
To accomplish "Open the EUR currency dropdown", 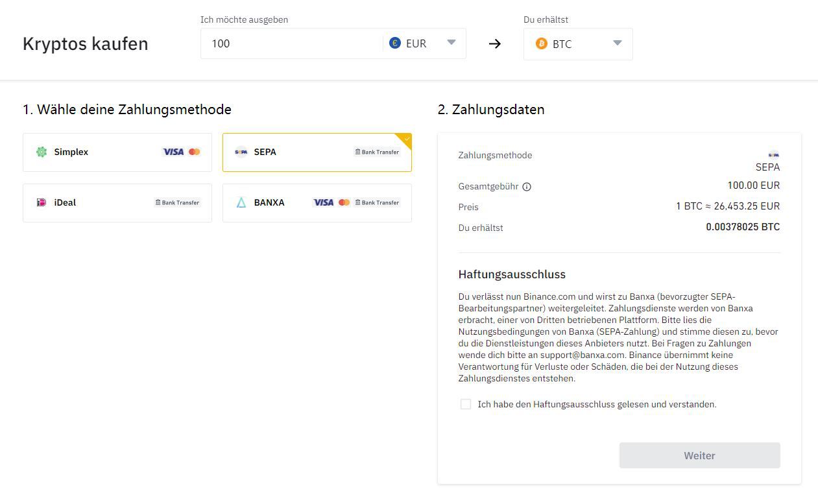I will click(451, 43).
